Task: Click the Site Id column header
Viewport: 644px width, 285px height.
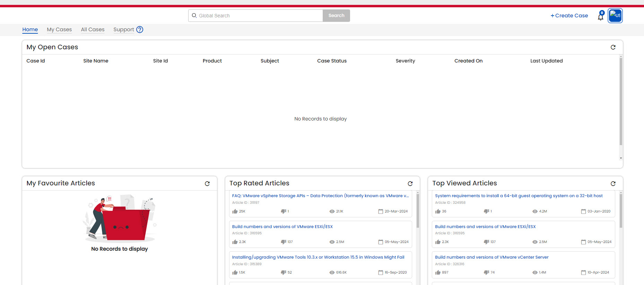Action: click(x=160, y=61)
